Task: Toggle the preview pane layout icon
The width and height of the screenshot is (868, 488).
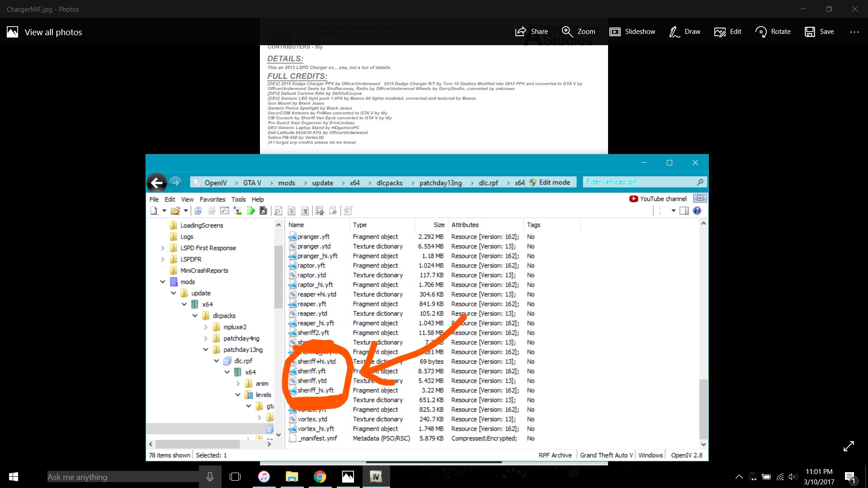Action: [684, 211]
